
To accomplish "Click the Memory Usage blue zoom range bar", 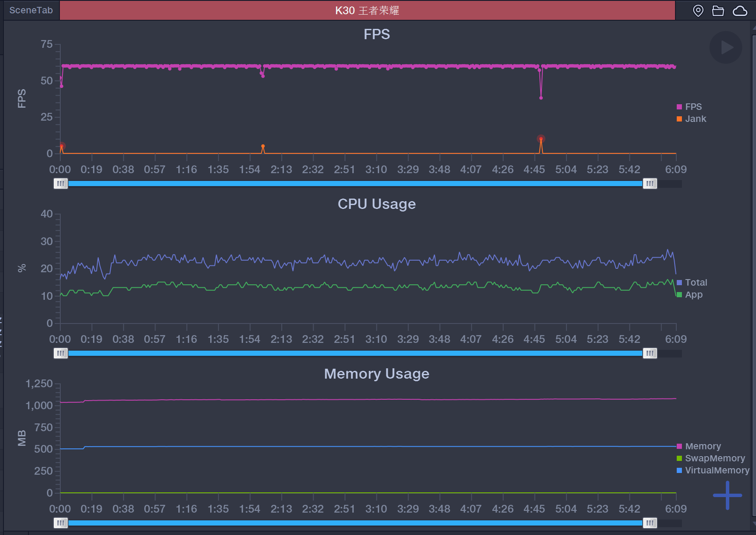I will pyautogui.click(x=355, y=523).
